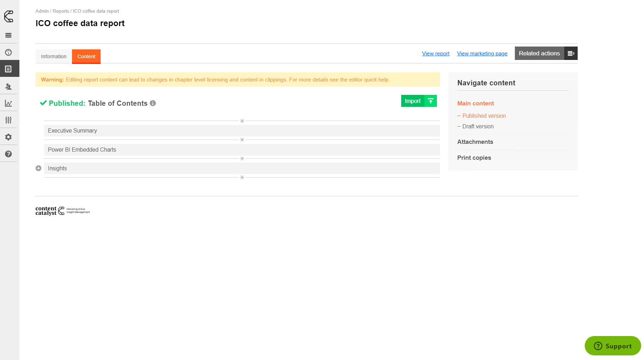Select the dashboard gauge icon
This screenshot has height=360, width=644.
9,52
